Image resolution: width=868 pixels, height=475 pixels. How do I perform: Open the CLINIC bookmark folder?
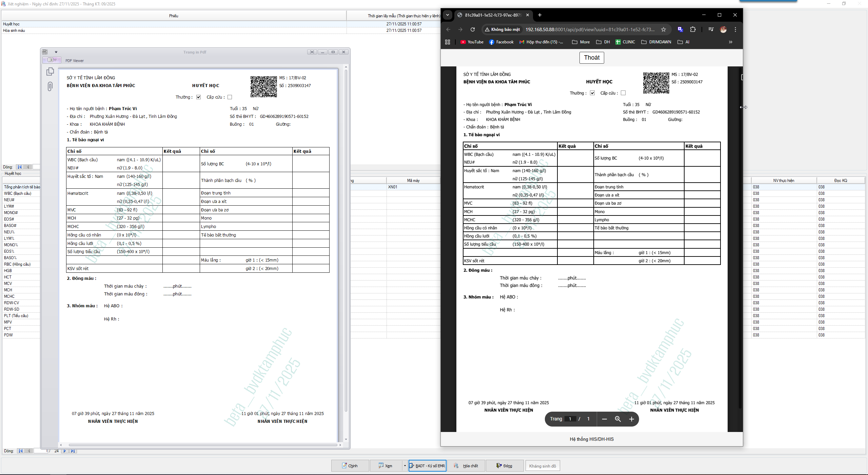625,42
